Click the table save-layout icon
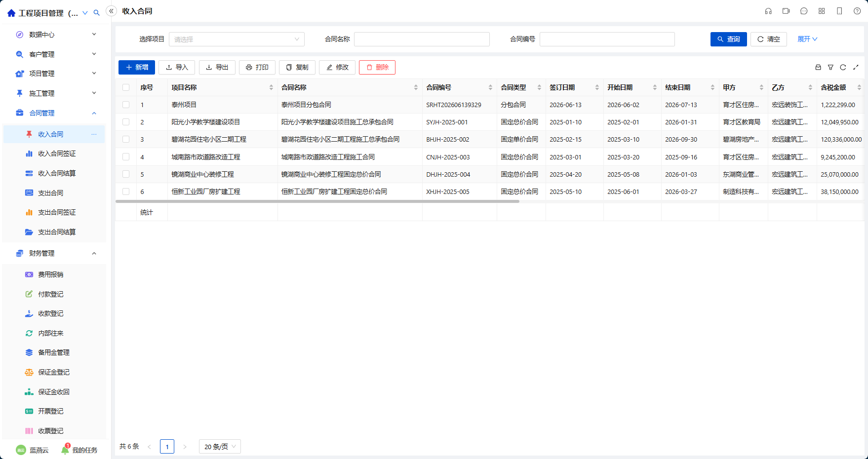Viewport: 868px width, 459px height. 818,67
